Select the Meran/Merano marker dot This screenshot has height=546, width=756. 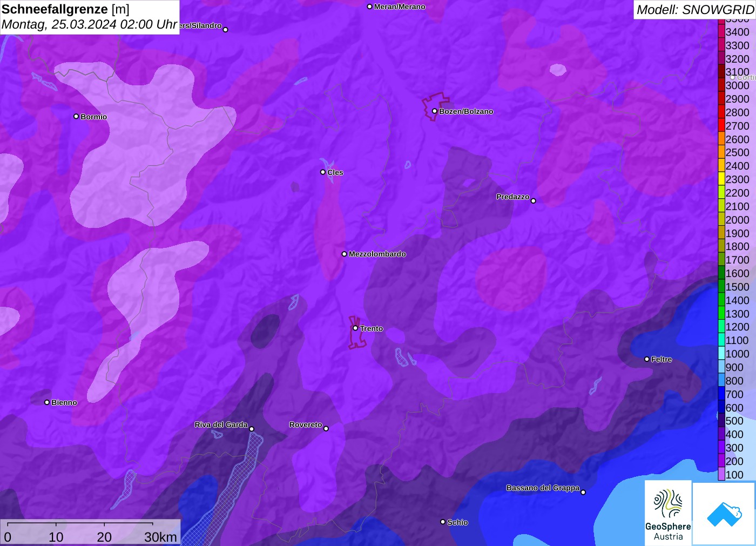click(x=370, y=6)
